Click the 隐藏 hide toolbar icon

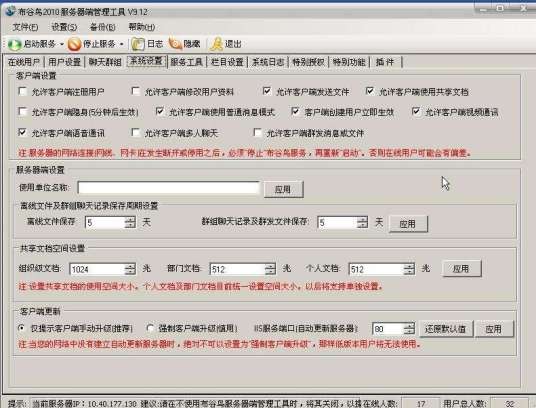[175, 44]
